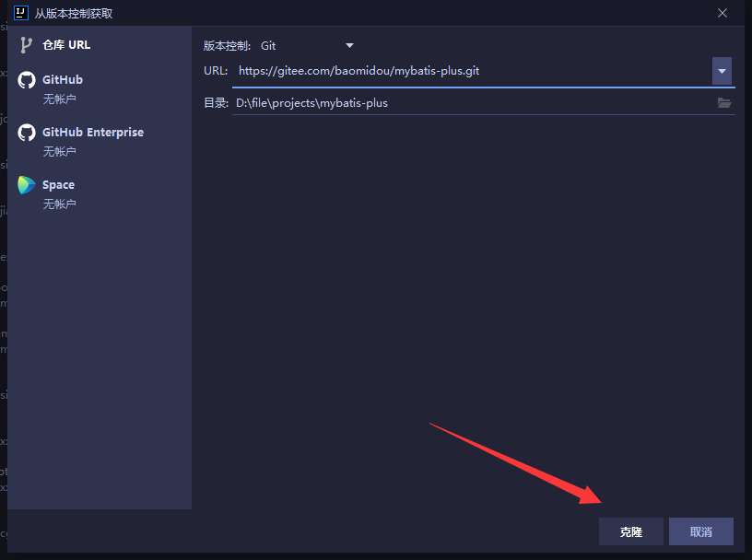Click 无帐户 text under GitHub
The height and width of the screenshot is (560, 752).
pos(59,99)
